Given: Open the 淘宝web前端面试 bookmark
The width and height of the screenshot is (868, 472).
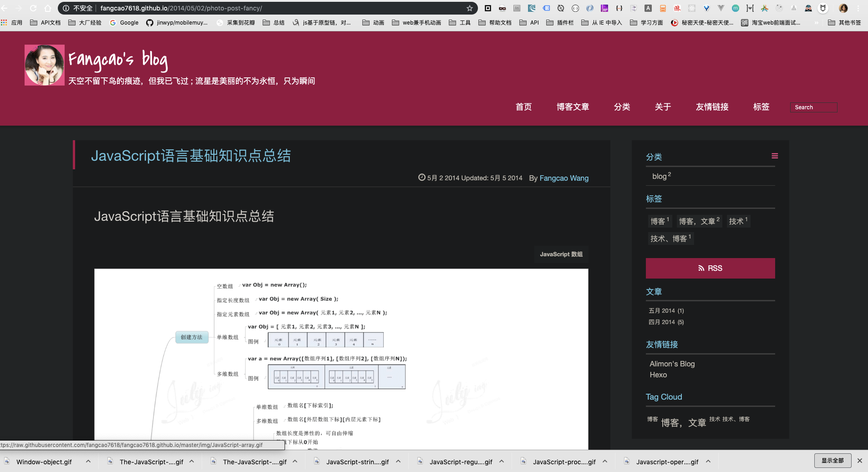Looking at the screenshot, I should pos(771,23).
